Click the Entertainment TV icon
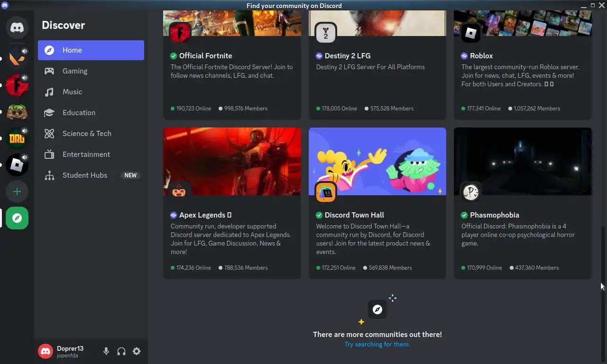 tap(49, 155)
